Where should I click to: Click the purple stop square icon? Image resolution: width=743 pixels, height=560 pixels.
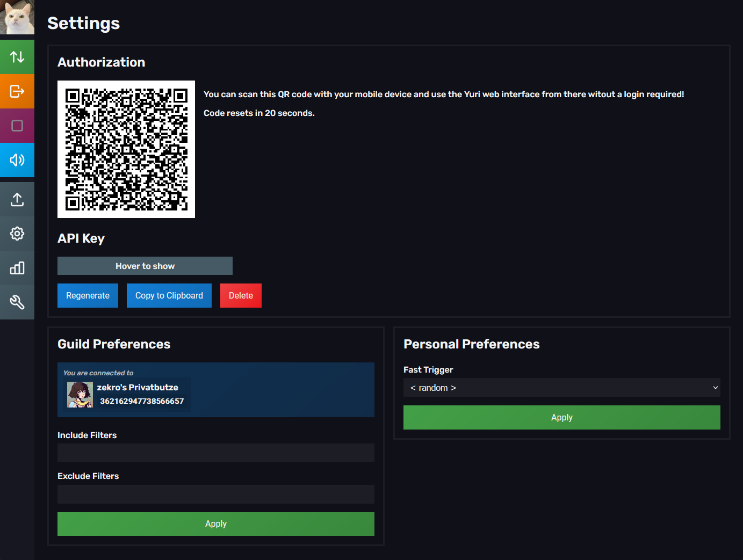tap(17, 126)
